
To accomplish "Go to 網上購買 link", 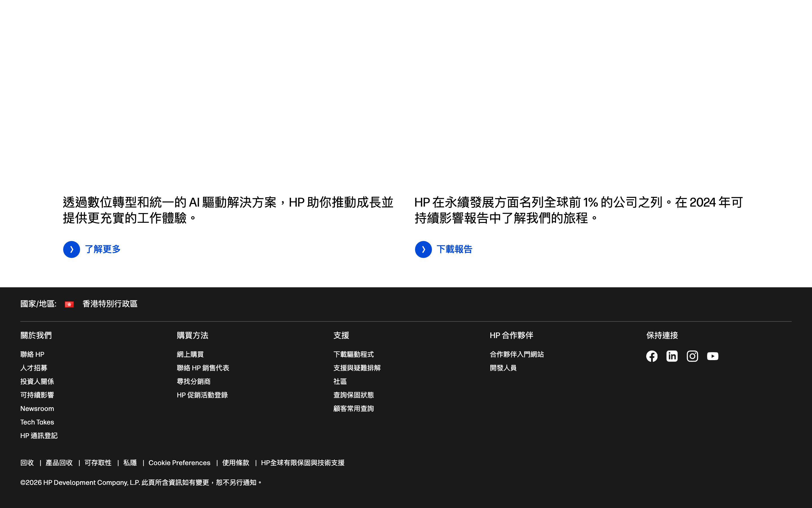I will pyautogui.click(x=190, y=354).
